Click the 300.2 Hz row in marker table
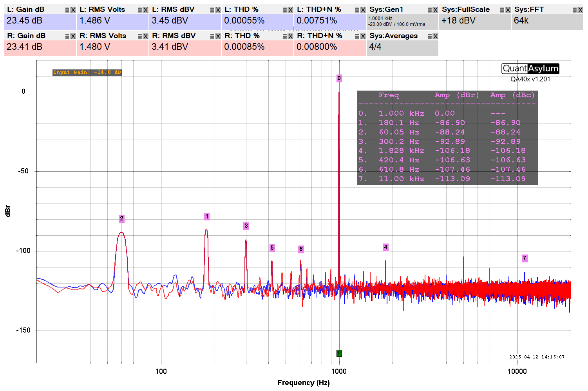This screenshot has height=391, width=588. click(x=440, y=142)
